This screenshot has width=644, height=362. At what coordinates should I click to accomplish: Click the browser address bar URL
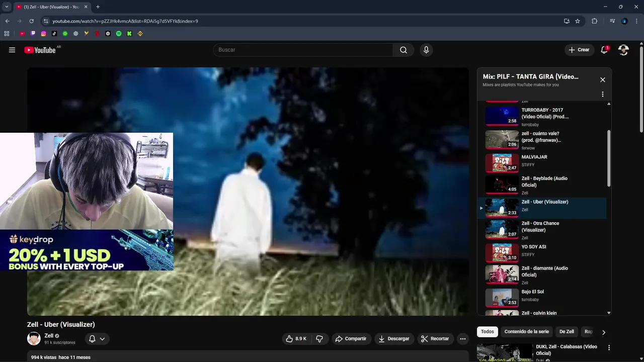coord(125,21)
